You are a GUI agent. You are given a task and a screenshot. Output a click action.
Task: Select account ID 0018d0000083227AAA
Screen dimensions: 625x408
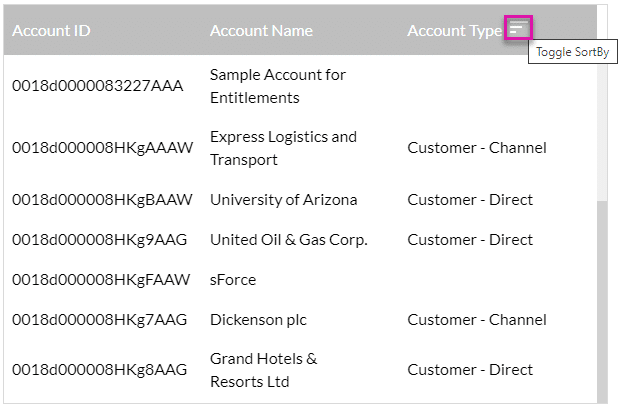coord(98,86)
